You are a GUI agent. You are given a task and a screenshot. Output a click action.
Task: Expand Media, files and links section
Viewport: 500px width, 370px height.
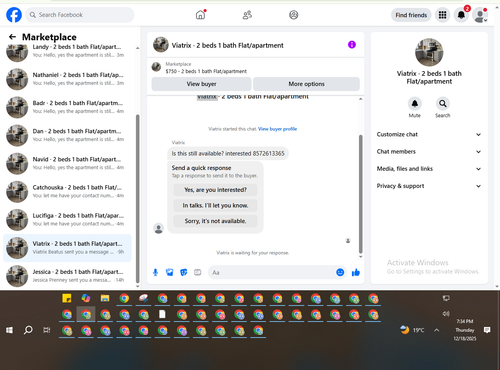point(429,169)
